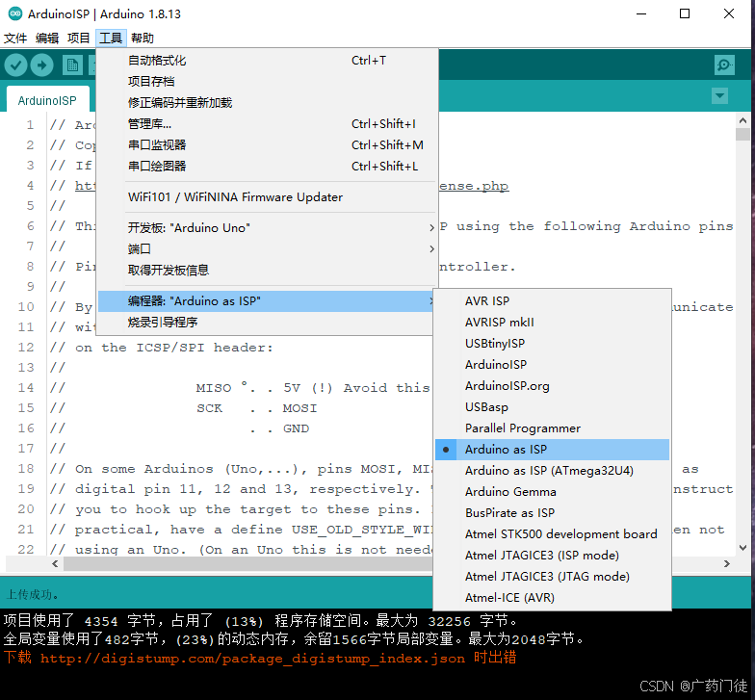Click the Verify checkmark toolbar icon
This screenshot has width=755, height=700.
pos(15,65)
